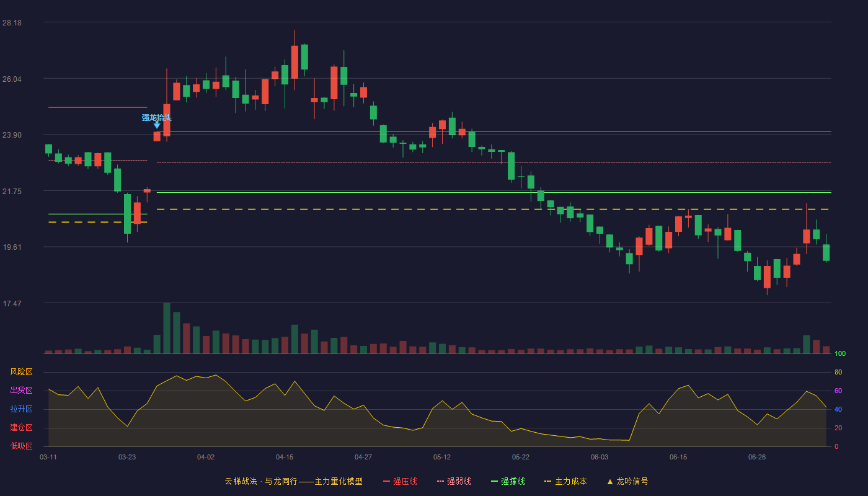Toggle the 强压线 legend entry
868x496 pixels.
[x=400, y=481]
